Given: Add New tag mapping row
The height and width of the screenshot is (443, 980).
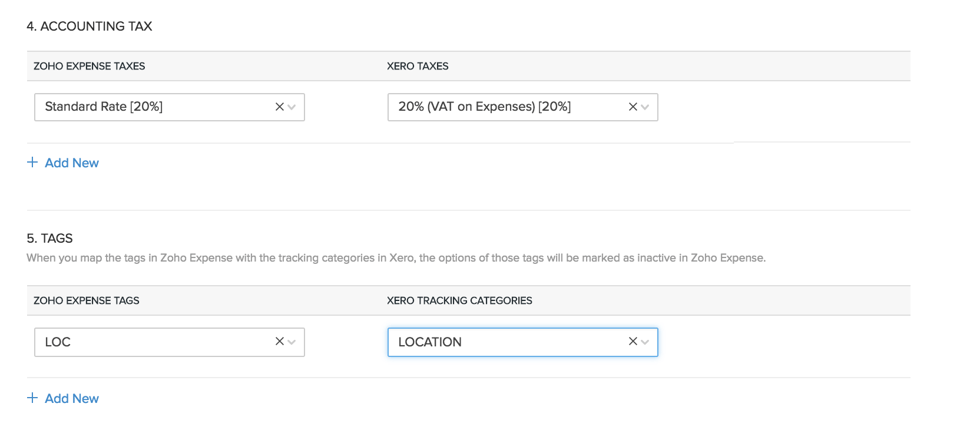Looking at the screenshot, I should point(71,399).
